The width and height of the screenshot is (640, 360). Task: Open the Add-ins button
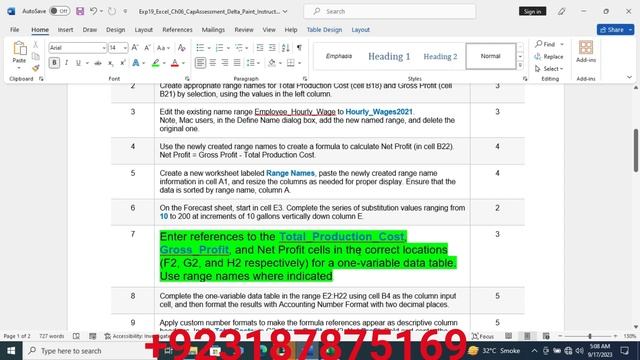pyautogui.click(x=586, y=52)
